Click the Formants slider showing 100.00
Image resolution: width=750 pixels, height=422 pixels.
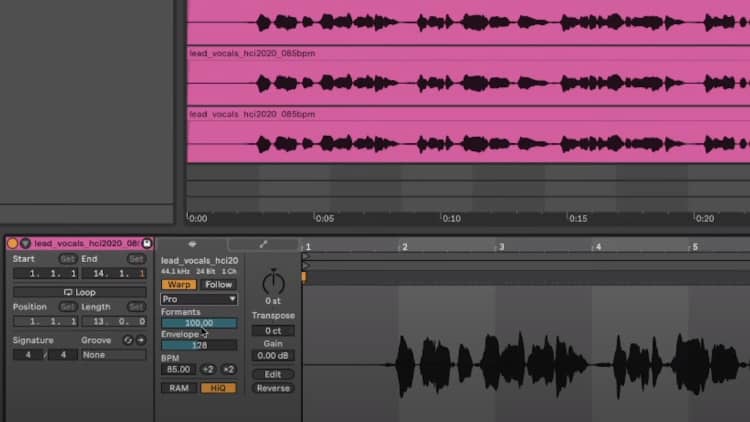tap(199, 323)
